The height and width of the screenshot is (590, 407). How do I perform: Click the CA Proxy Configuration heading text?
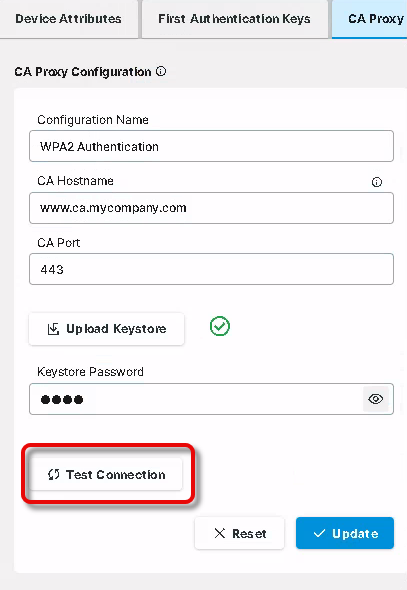[x=83, y=71]
